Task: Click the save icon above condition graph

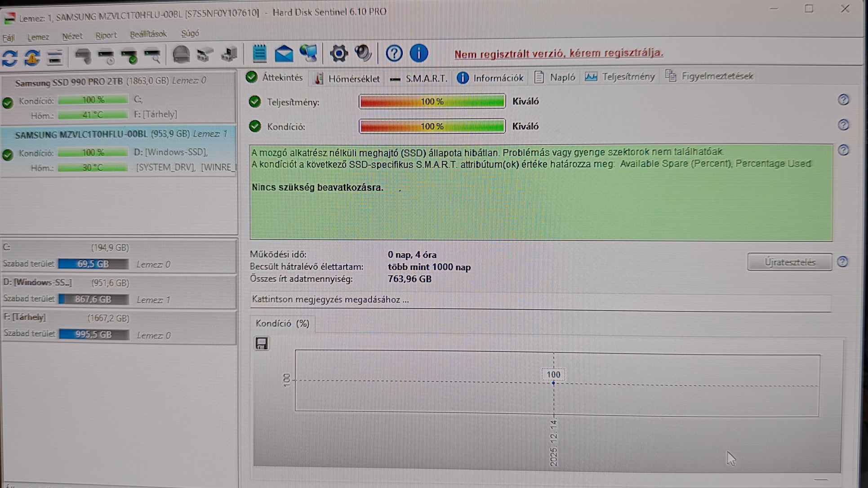Action: point(262,344)
